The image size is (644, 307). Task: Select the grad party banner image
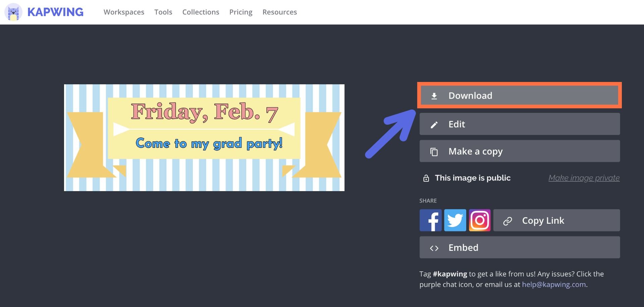[204, 138]
